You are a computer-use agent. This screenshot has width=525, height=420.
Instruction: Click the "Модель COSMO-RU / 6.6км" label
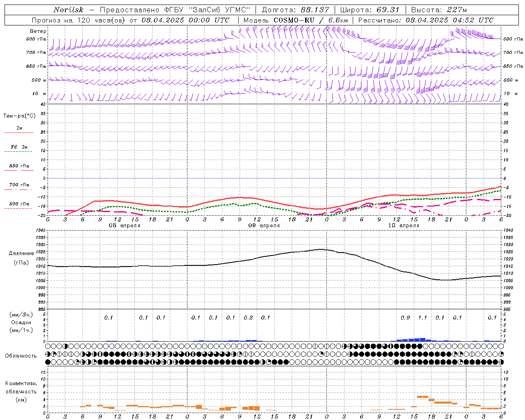point(295,20)
